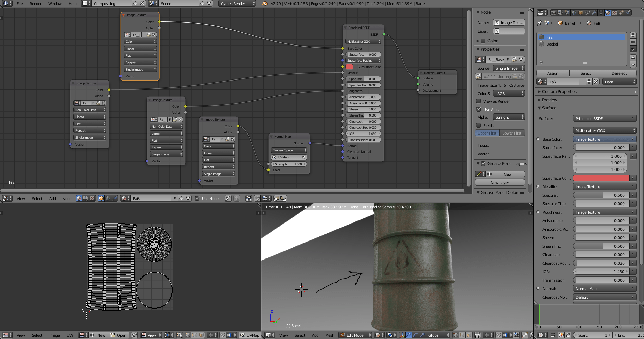Screen dimensions: 644x339
Task: Open the UVs menu in image editor
Action: tap(70, 335)
